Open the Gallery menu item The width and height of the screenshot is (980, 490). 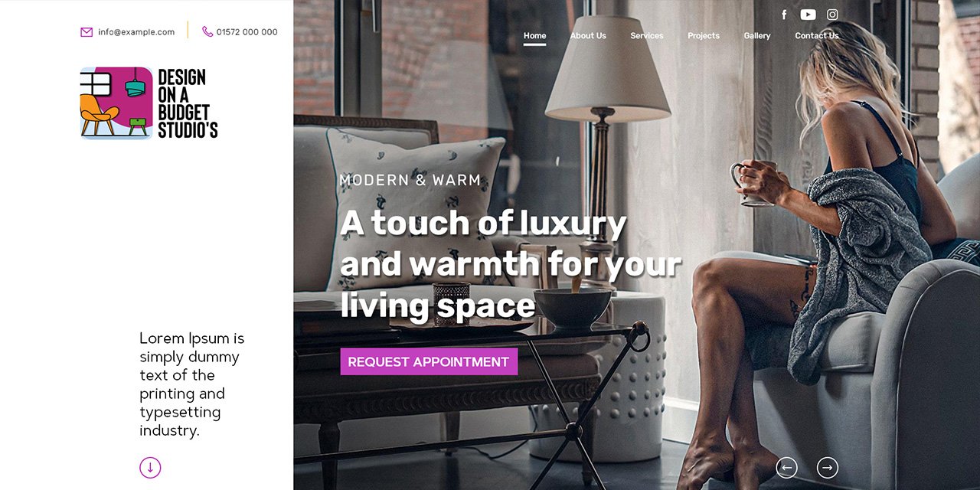tap(757, 36)
